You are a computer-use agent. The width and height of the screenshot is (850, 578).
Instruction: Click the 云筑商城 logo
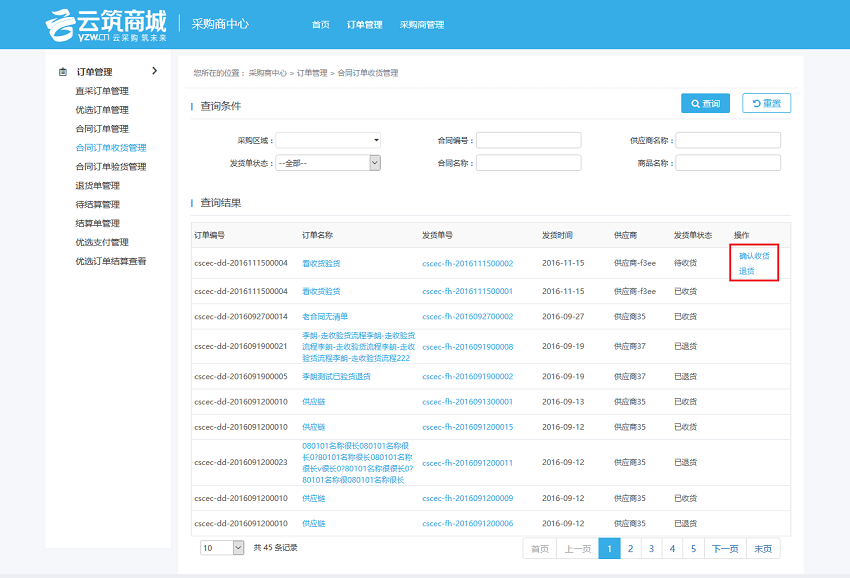pos(108,24)
